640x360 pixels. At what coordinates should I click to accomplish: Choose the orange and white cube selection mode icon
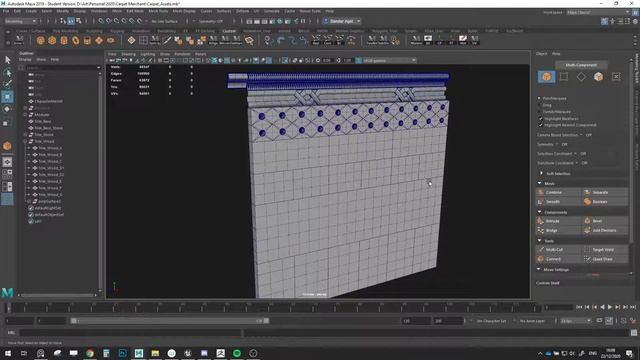(x=598, y=77)
